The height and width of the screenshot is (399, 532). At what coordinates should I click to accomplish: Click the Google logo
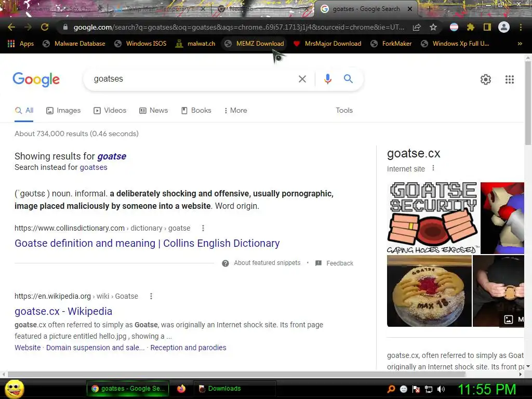(x=36, y=79)
